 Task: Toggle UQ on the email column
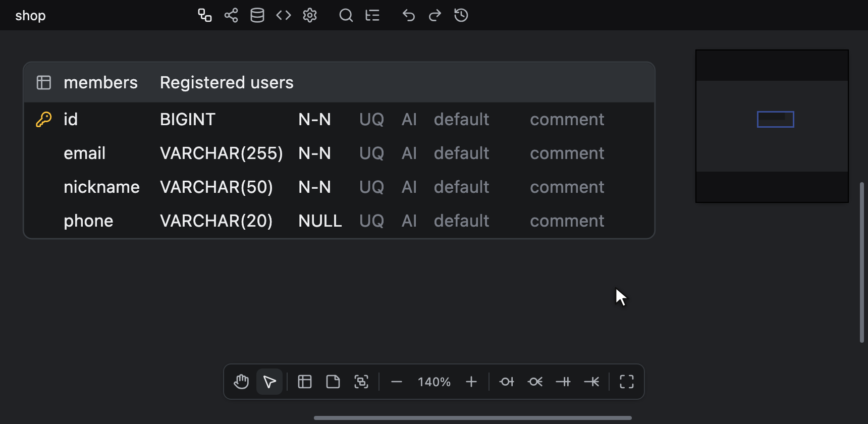point(372,153)
